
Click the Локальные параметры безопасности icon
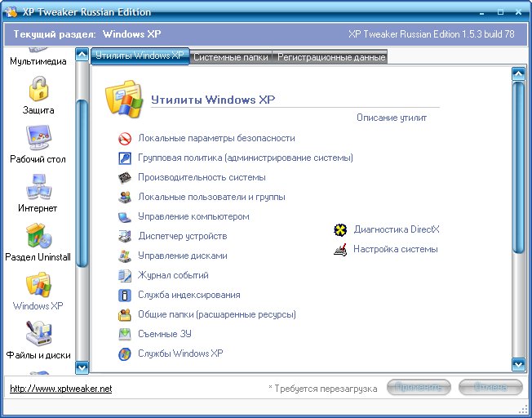[x=125, y=139]
